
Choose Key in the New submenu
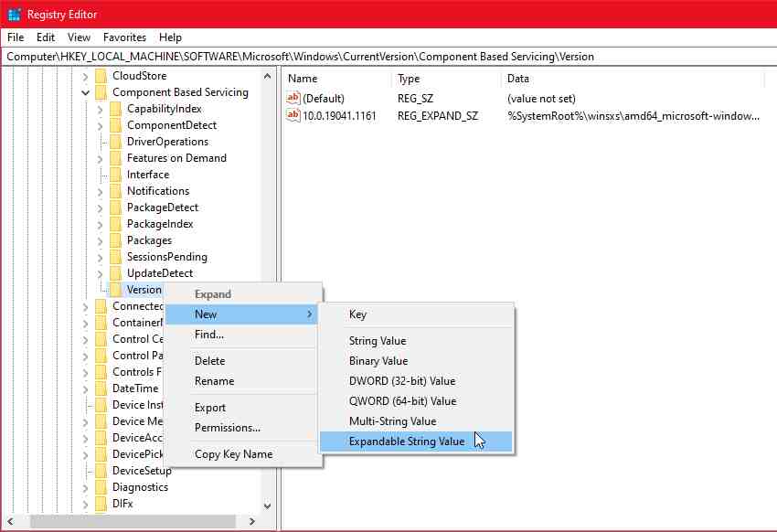pyautogui.click(x=416, y=314)
